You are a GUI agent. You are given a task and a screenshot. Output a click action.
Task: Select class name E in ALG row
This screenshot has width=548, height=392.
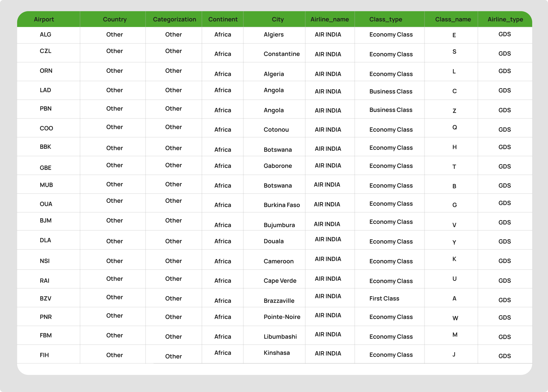click(x=454, y=35)
